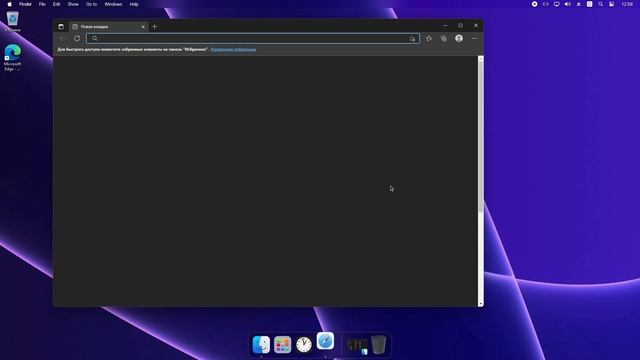The width and height of the screenshot is (640, 360).
Task: Add this page to favorites via the address bar star icon
Action: tap(412, 38)
